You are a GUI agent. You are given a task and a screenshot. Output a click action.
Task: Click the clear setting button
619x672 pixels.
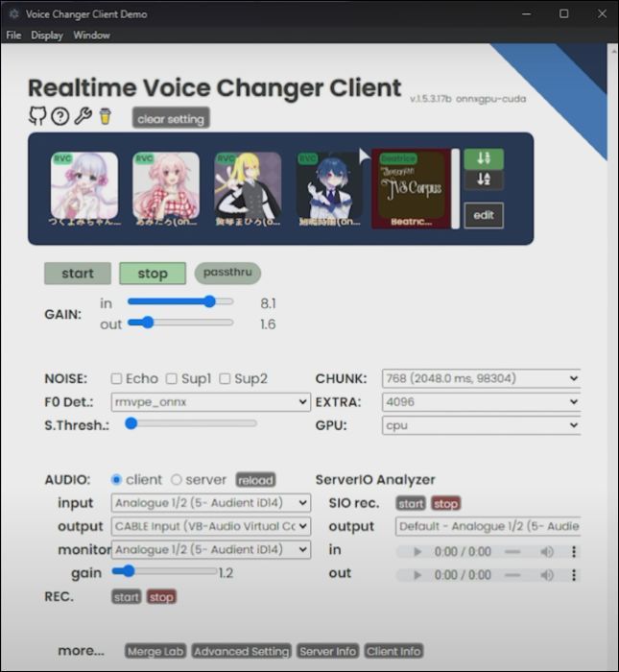(170, 119)
